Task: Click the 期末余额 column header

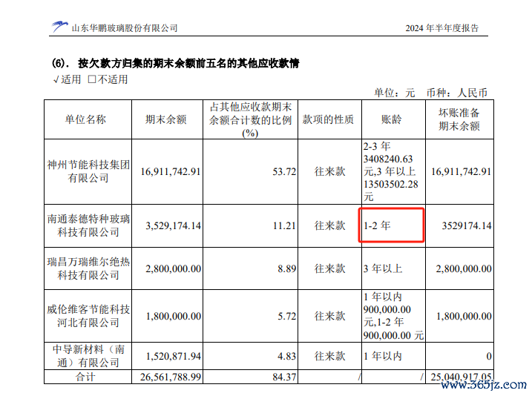Action: (x=166, y=119)
